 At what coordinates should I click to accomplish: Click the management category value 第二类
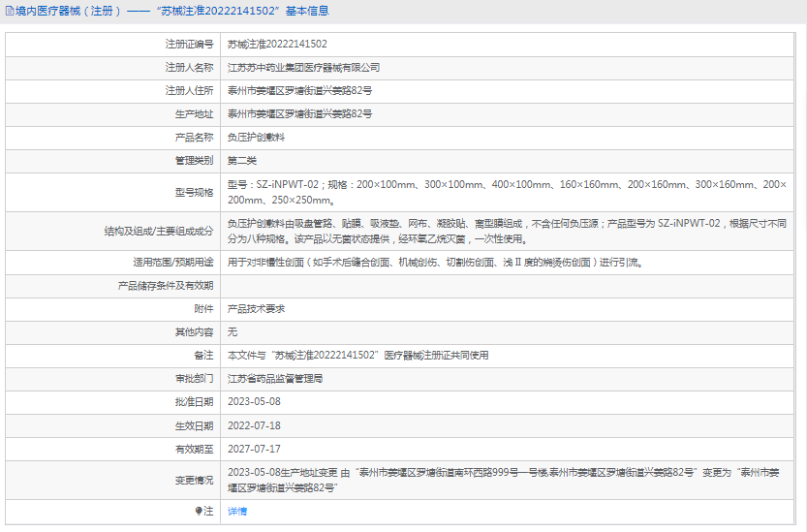pyautogui.click(x=242, y=161)
